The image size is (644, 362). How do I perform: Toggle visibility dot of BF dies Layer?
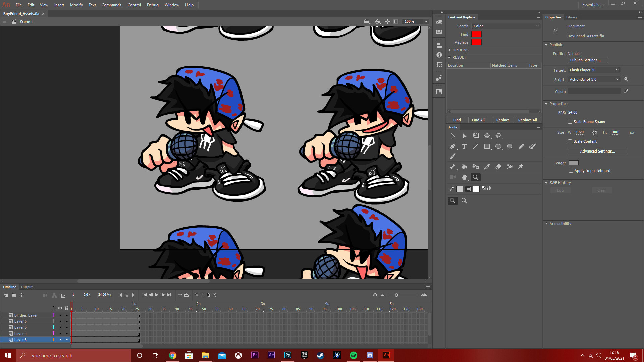pyautogui.click(x=60, y=315)
